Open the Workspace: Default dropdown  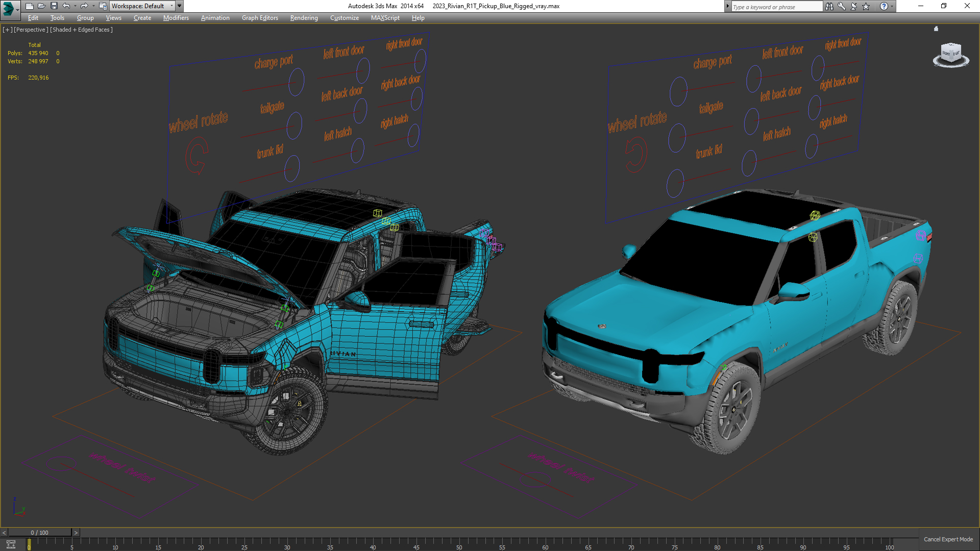142,6
